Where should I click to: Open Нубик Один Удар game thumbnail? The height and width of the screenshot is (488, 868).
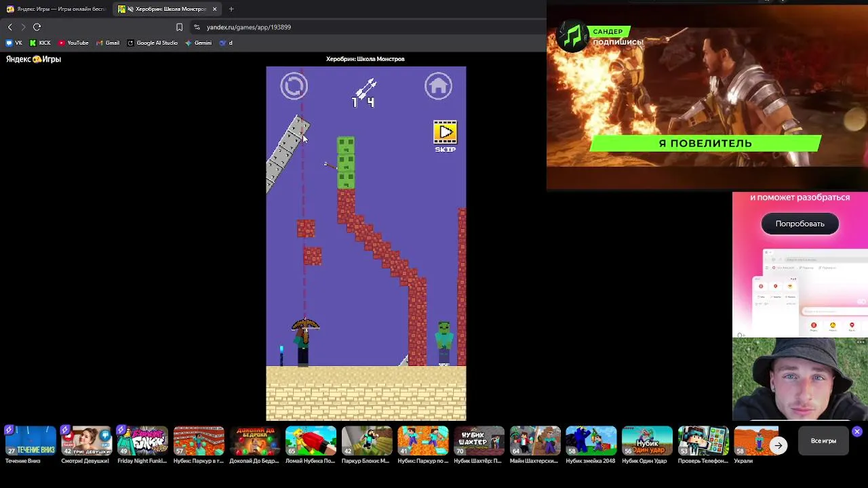[x=648, y=441]
